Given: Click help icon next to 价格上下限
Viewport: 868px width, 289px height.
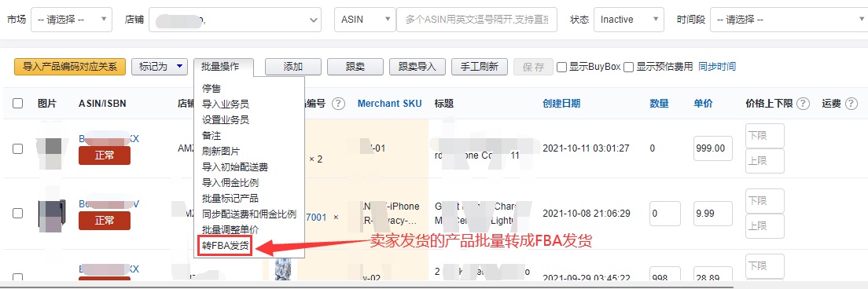Looking at the screenshot, I should click(804, 104).
